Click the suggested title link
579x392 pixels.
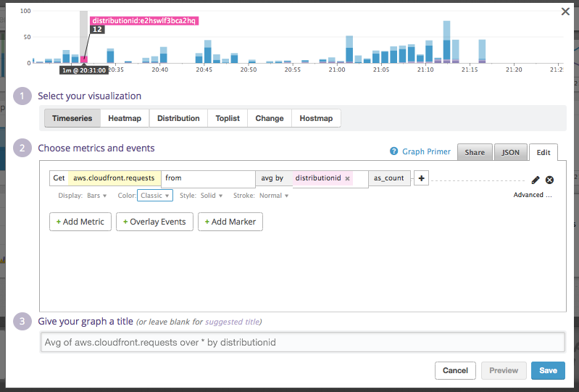click(231, 322)
